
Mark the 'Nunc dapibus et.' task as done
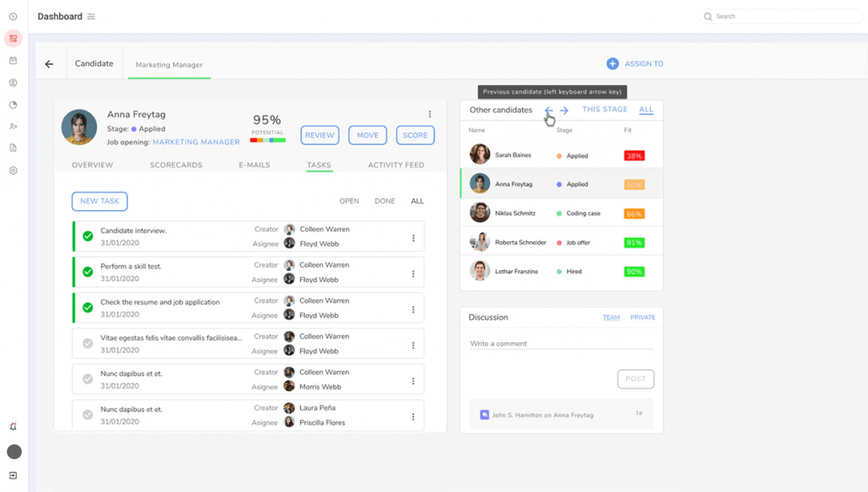[87, 379]
